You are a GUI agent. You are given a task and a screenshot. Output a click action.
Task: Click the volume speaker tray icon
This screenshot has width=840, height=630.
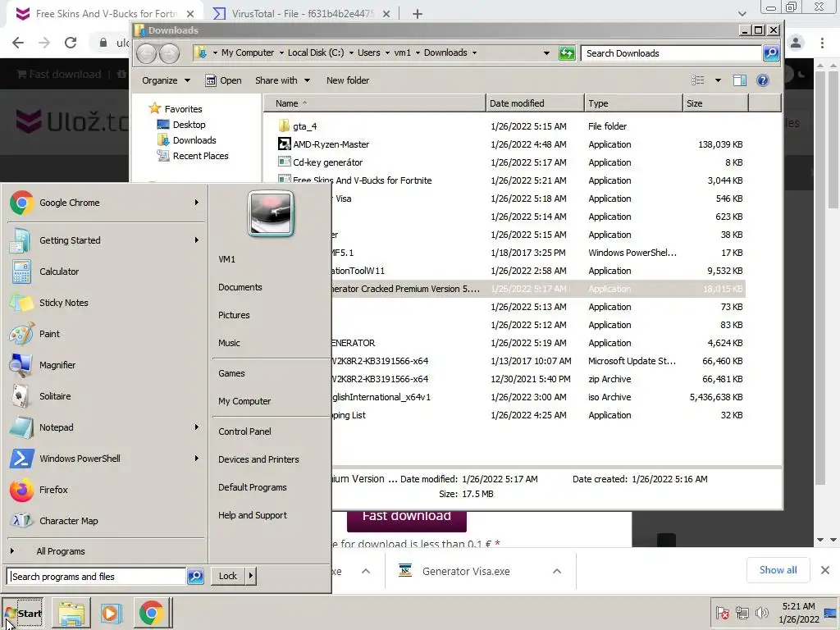761,613
